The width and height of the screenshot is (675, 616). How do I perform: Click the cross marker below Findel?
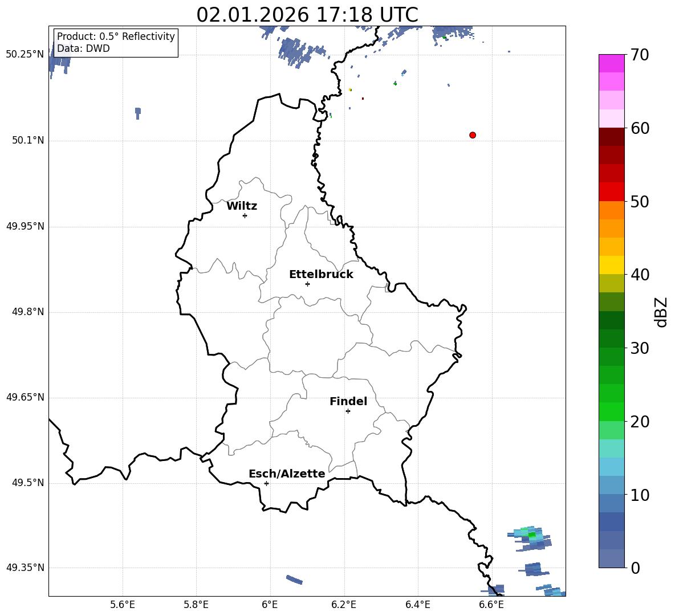348,411
